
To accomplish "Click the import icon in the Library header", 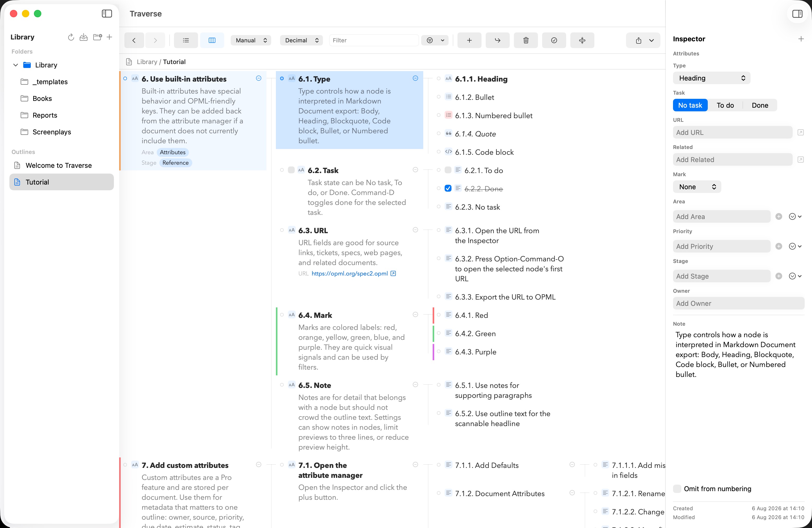I will click(84, 37).
